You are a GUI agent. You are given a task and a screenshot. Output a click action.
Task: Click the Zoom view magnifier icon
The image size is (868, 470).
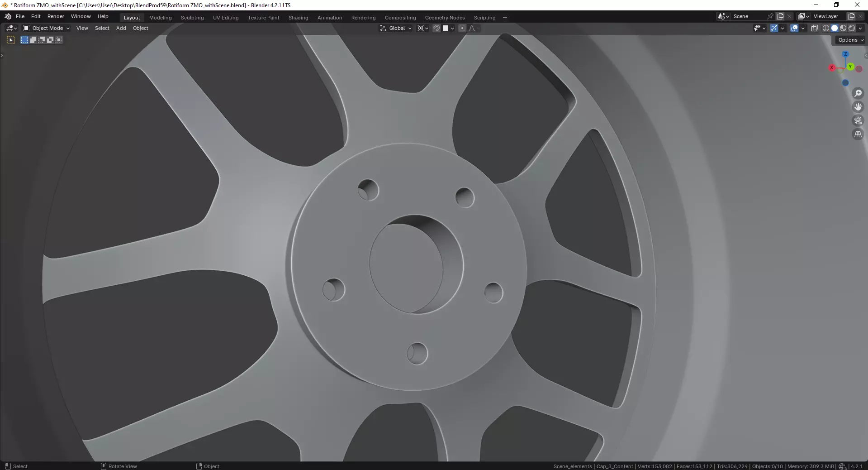(x=858, y=93)
